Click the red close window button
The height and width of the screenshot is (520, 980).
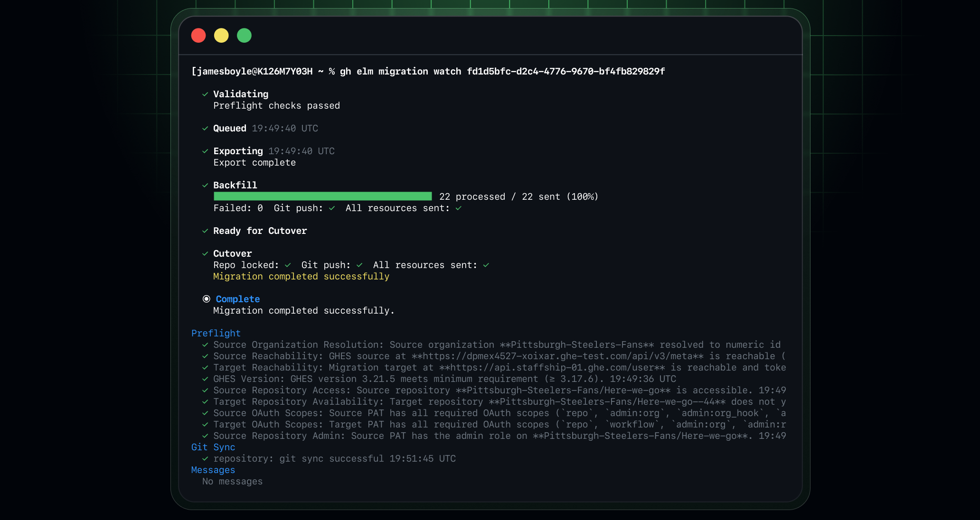198,36
